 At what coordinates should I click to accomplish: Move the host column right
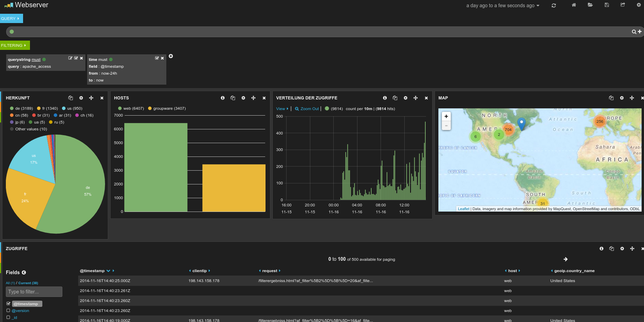point(519,271)
